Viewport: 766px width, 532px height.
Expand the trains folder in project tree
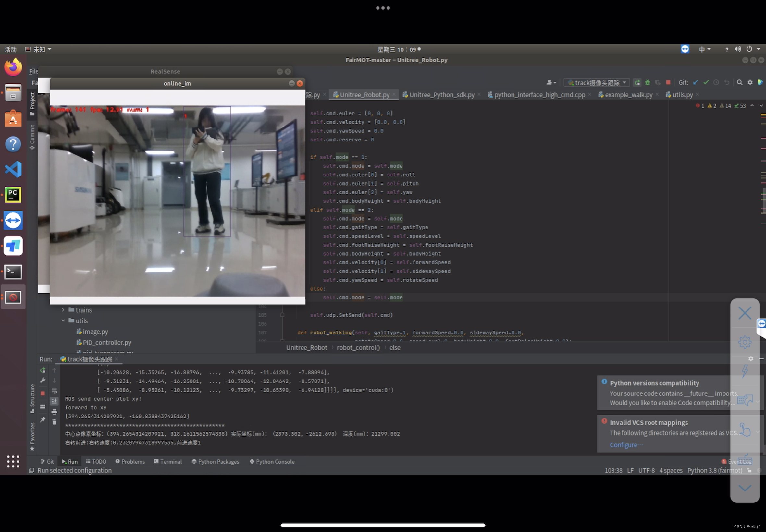(x=63, y=310)
